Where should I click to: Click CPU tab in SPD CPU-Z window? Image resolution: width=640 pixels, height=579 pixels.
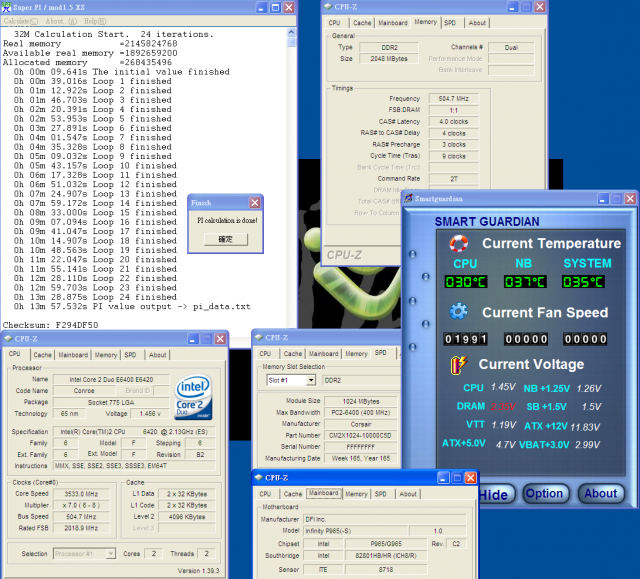265,354
